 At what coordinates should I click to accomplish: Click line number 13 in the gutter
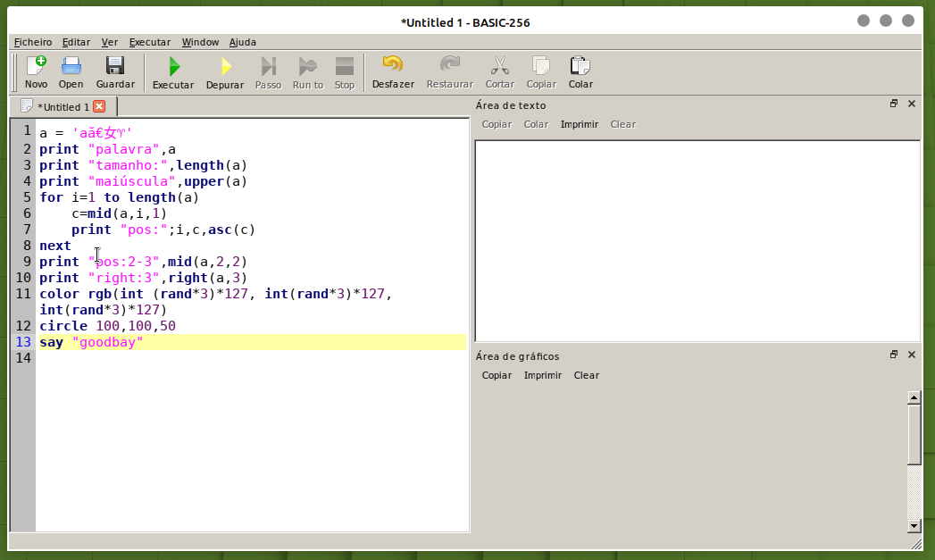(x=23, y=342)
